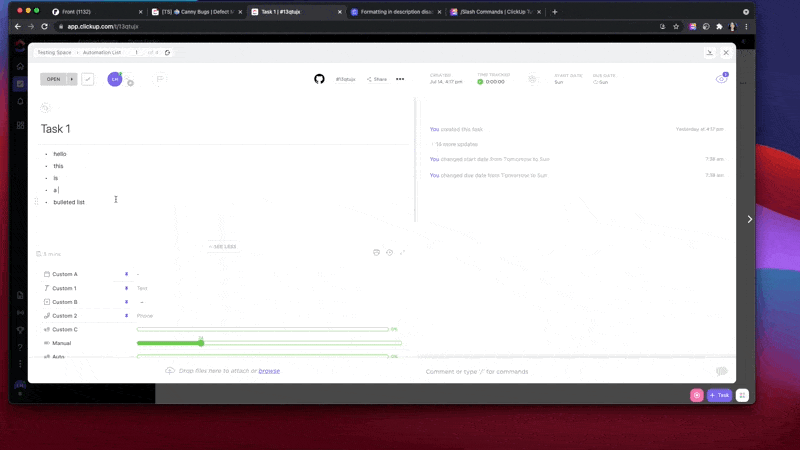Click the 'bulleted list' bullet item
This screenshot has width=800, height=450.
coord(69,202)
